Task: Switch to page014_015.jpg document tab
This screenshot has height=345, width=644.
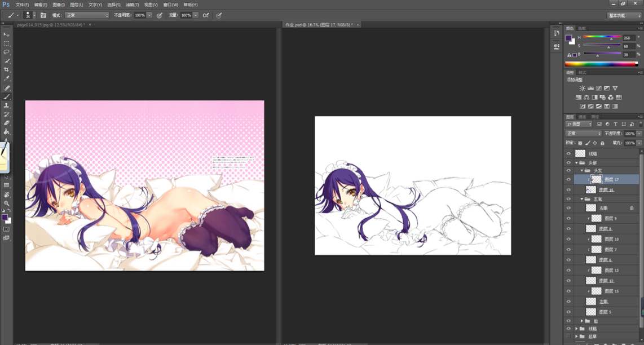Action: pyautogui.click(x=51, y=25)
